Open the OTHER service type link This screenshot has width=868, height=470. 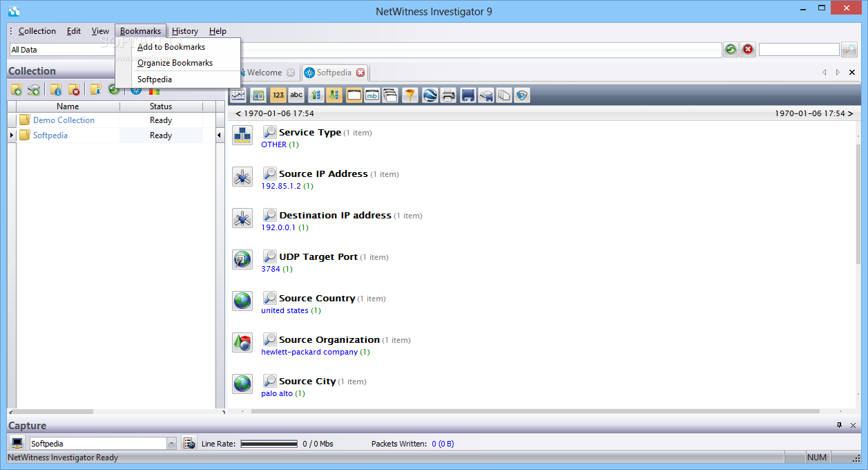pos(273,144)
